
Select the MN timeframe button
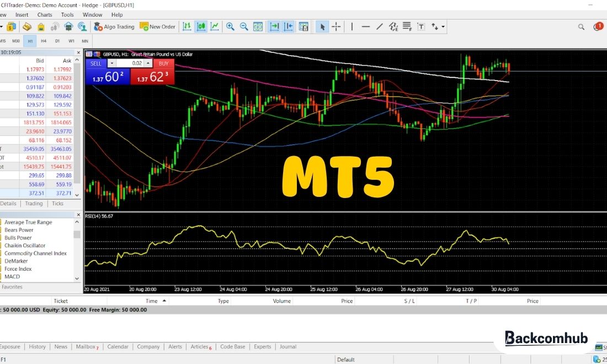point(85,41)
